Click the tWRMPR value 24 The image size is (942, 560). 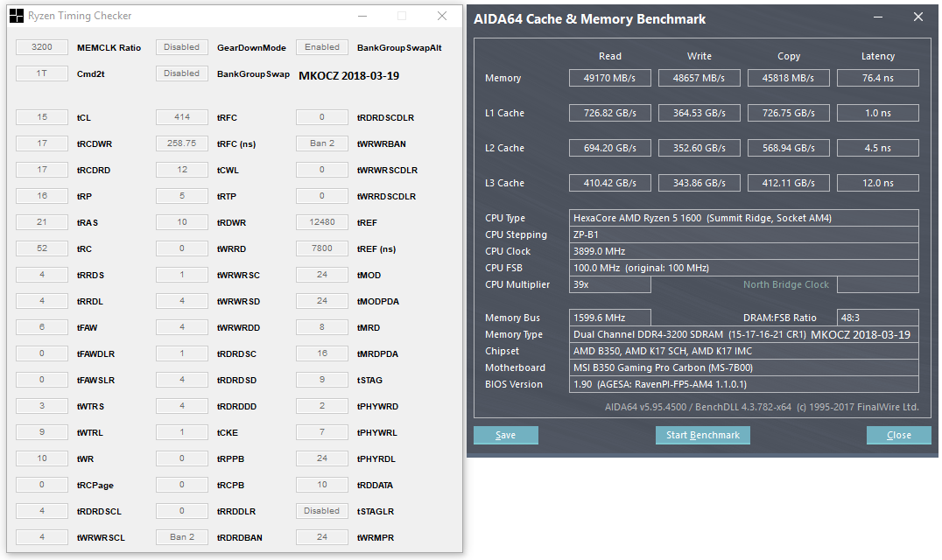click(x=322, y=537)
